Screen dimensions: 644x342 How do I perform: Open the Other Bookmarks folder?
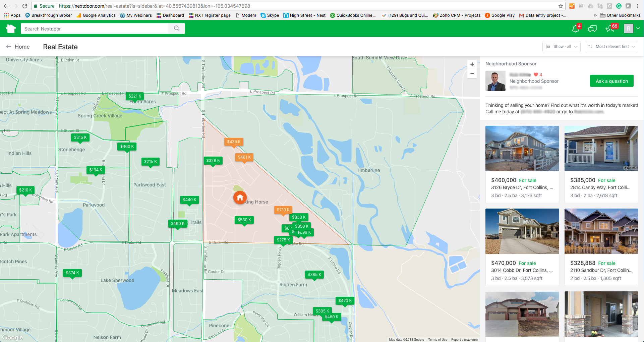pos(620,15)
